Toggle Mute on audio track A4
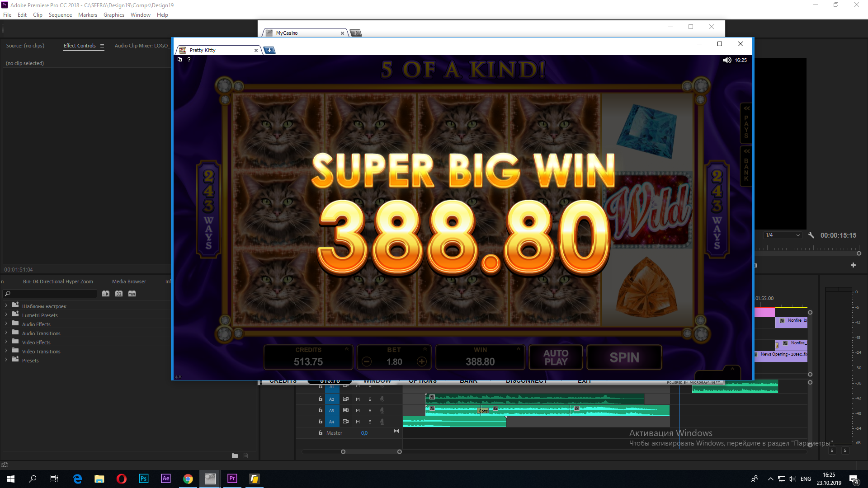The image size is (868, 488). pos(358,422)
